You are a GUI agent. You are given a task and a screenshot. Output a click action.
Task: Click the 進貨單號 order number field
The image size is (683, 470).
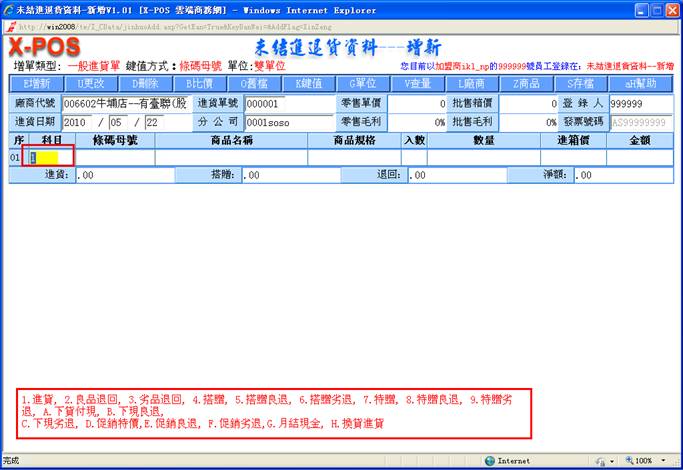pos(275,103)
